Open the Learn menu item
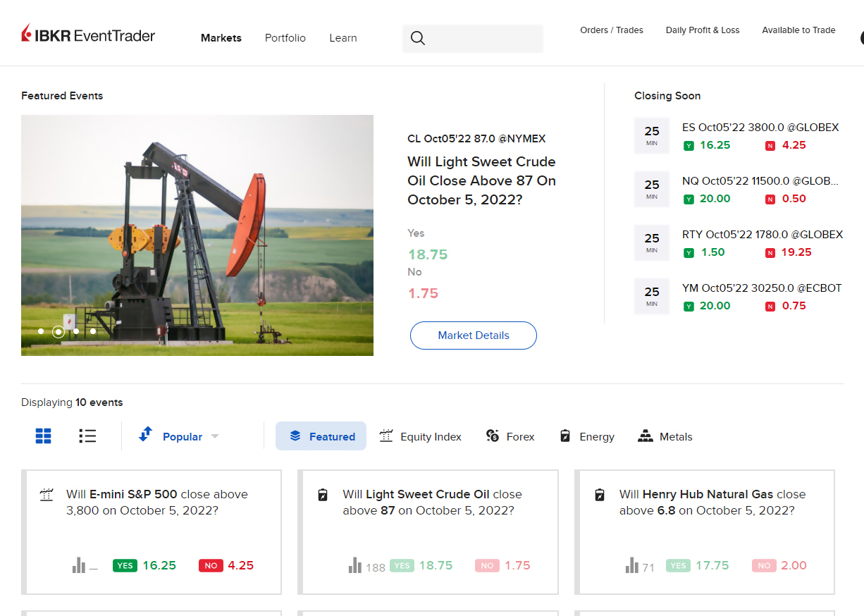This screenshot has height=616, width=864. click(x=343, y=38)
